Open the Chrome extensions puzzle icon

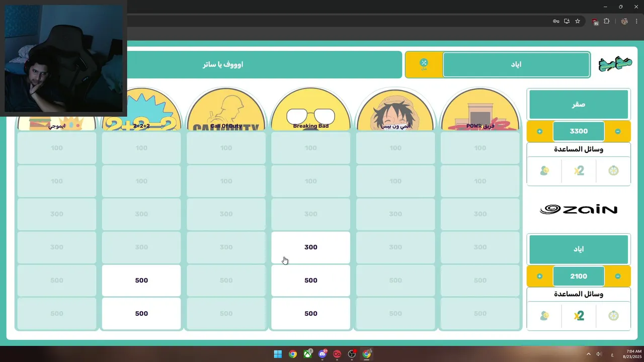pos(606,21)
